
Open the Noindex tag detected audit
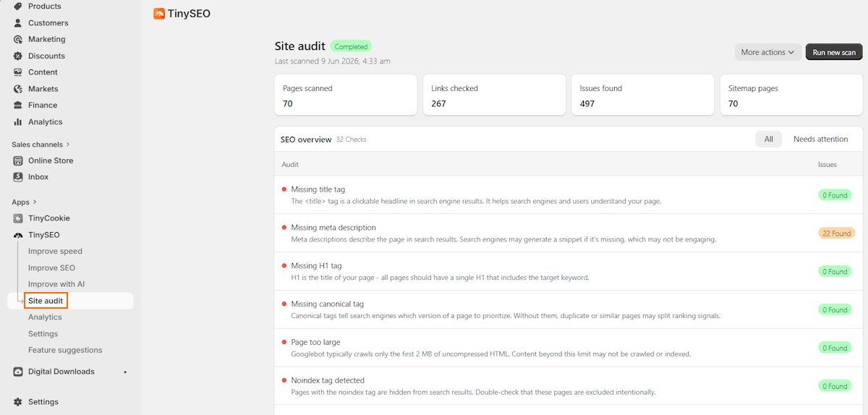coord(569,386)
